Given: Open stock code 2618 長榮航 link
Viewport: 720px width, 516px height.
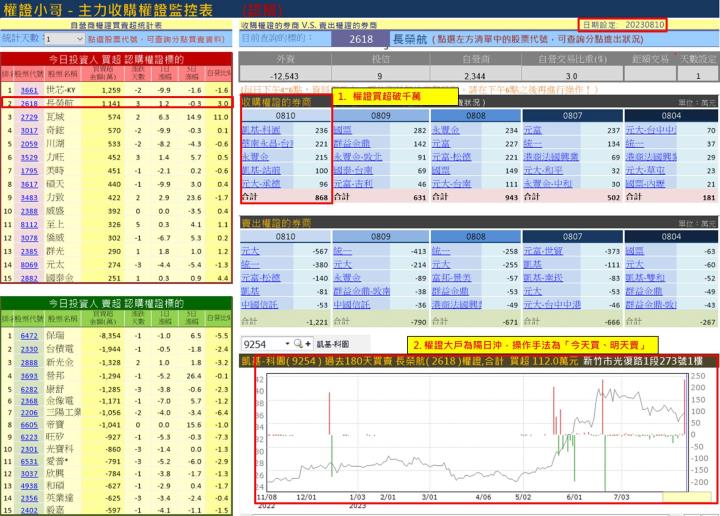Looking at the screenshot, I should [29, 103].
